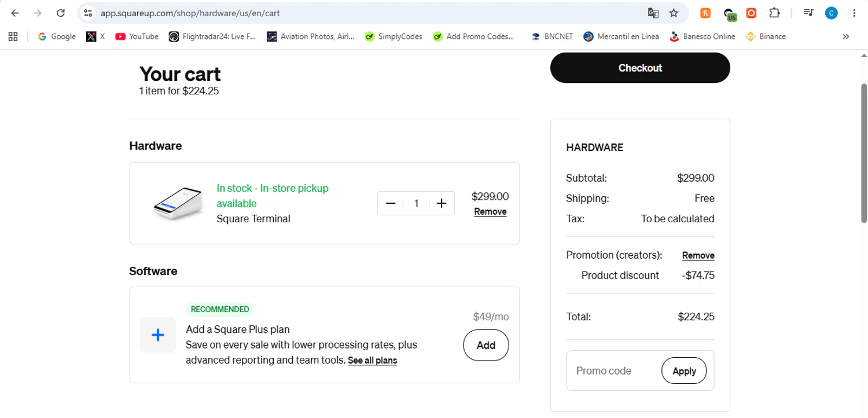The height and width of the screenshot is (418, 868).
Task: Open Chrome three-dot menu
Action: coord(854,13)
